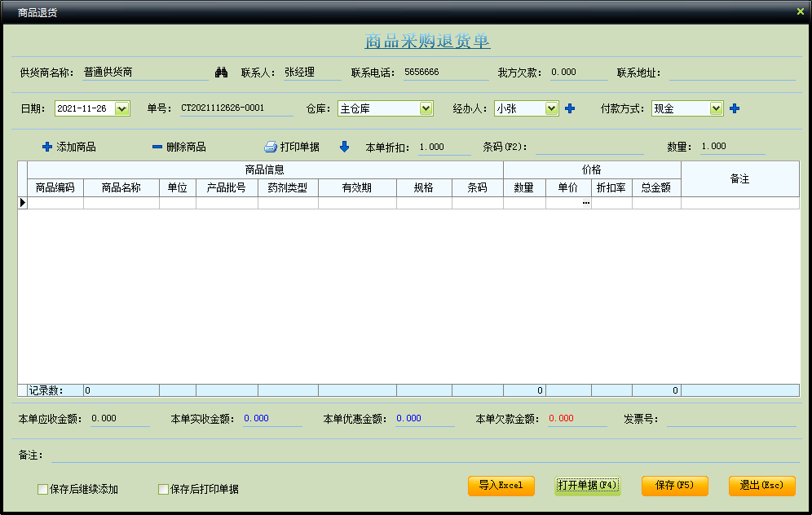
Task: Click the 单号 field CT2021112626-0001
Action: (236, 108)
